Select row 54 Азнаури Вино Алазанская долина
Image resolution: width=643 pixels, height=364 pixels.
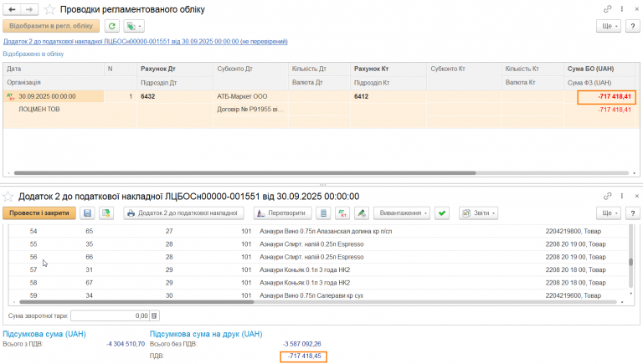[319, 231]
